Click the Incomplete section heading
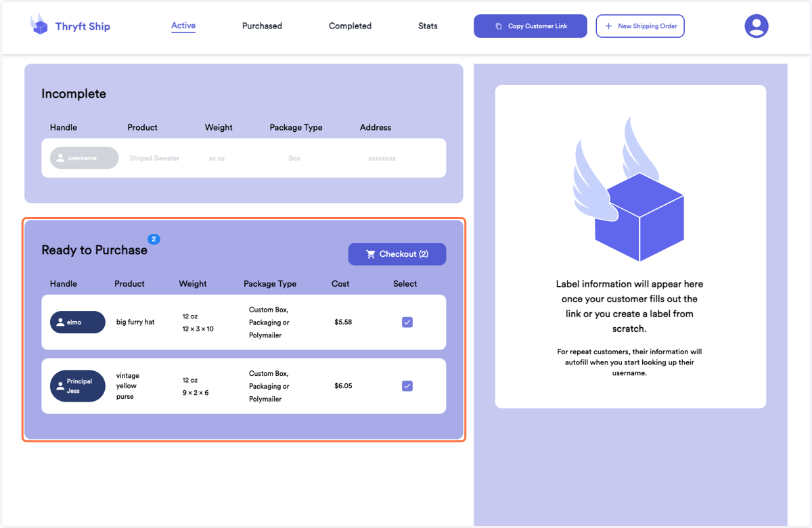This screenshot has width=812, height=528. 74,94
